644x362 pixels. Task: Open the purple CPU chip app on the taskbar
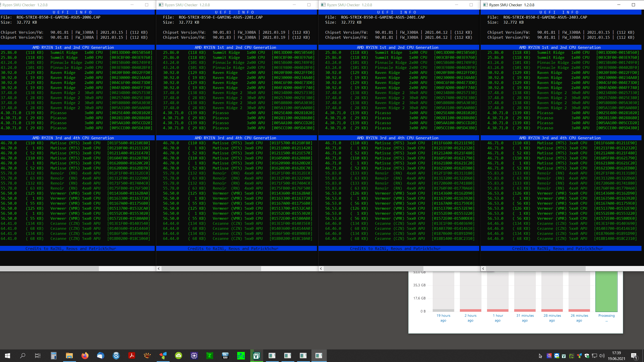pos(194,355)
